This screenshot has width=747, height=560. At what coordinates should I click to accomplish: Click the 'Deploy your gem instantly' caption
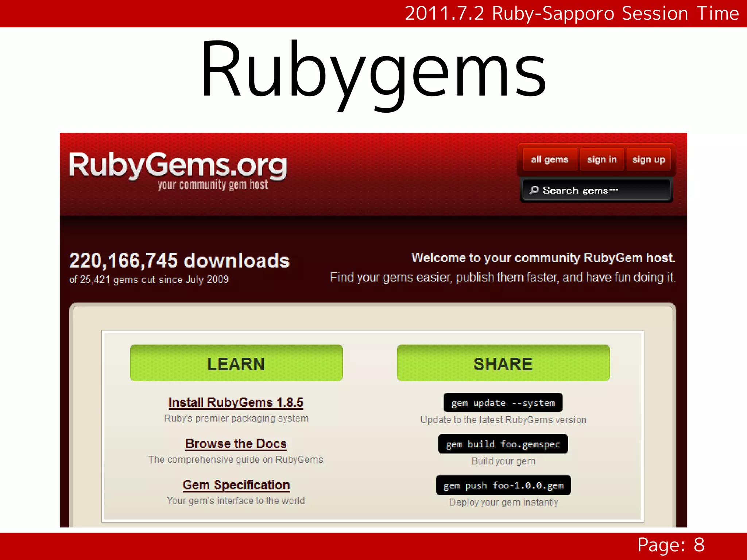coord(503,502)
